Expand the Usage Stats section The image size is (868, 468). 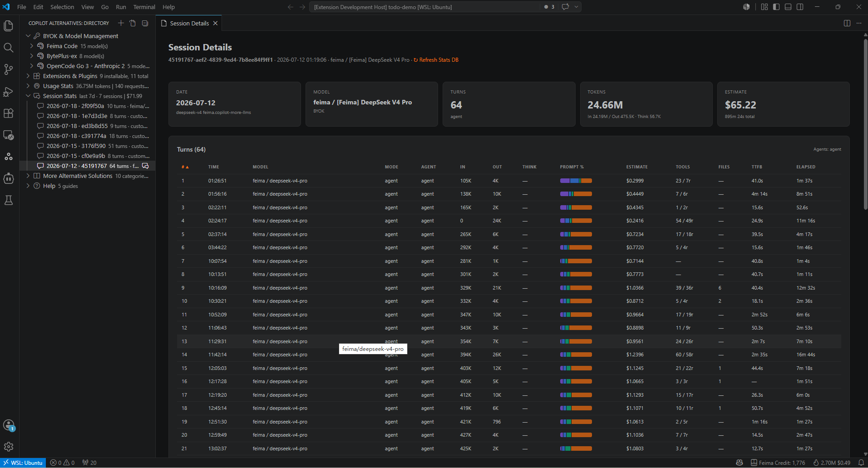[28, 86]
